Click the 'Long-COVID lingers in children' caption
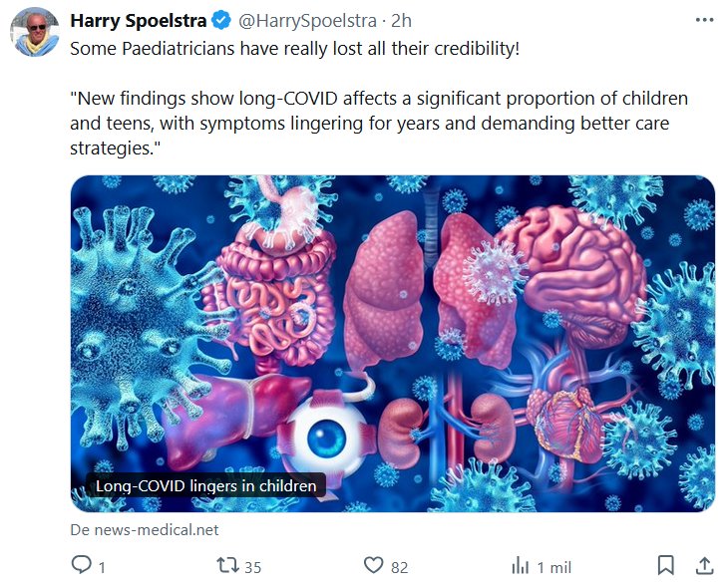728x588 pixels. coord(204,486)
